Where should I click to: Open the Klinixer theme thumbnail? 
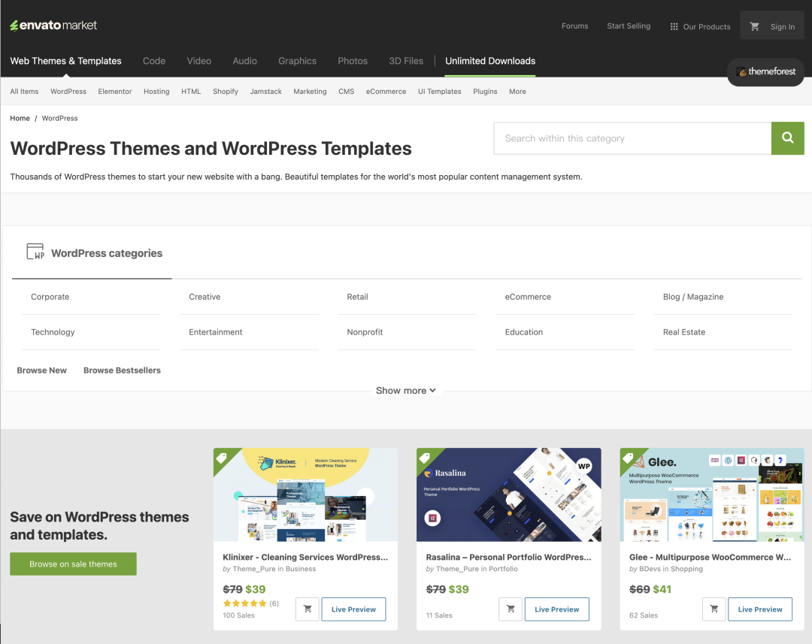(x=305, y=495)
